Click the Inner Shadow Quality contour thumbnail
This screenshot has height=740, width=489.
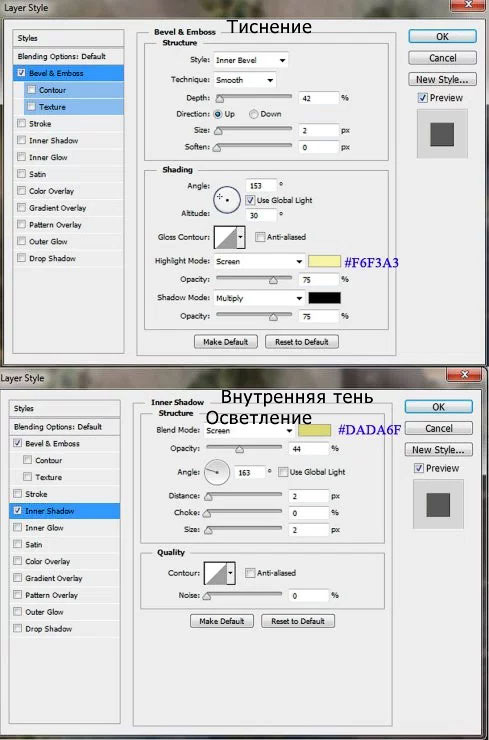[215, 573]
